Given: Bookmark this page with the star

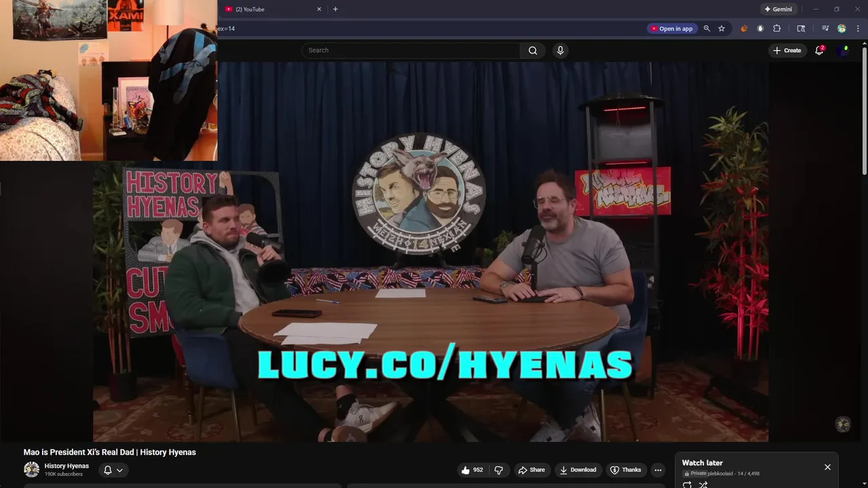Looking at the screenshot, I should 722,28.
